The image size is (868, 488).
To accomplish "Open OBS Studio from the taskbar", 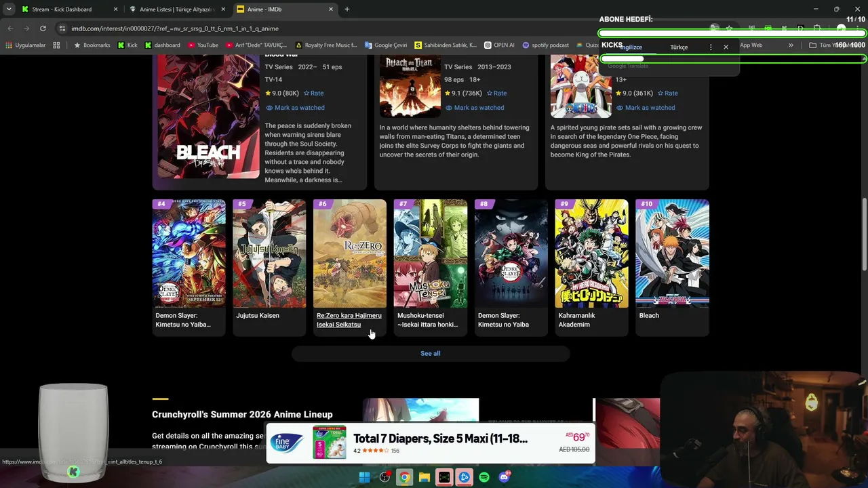I will [x=384, y=477].
